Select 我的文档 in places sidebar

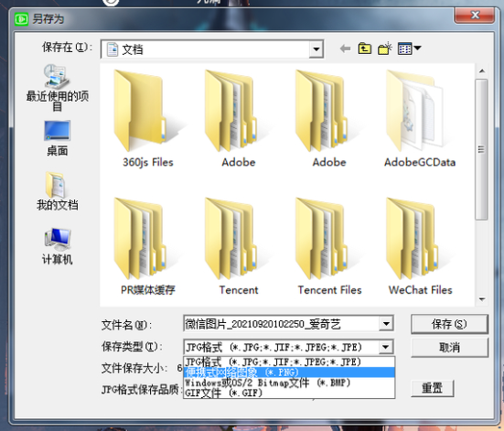point(58,191)
